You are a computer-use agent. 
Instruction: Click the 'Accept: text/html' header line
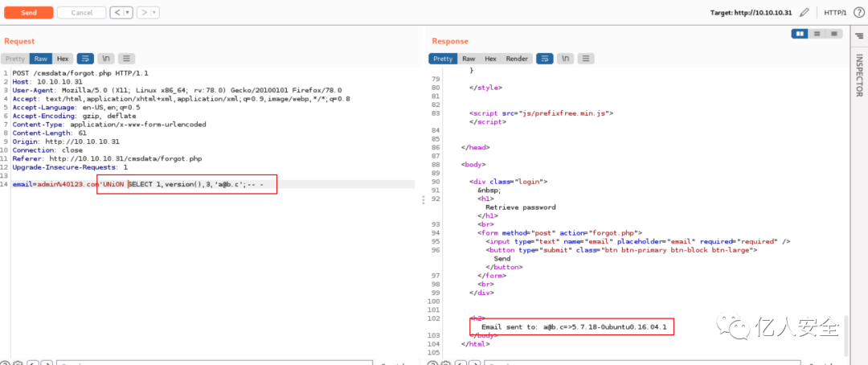pyautogui.click(x=181, y=99)
